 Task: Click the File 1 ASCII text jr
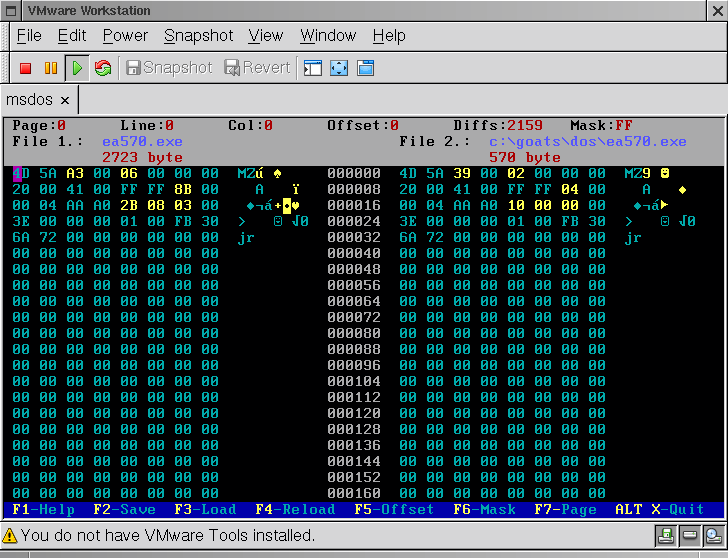pos(246,238)
